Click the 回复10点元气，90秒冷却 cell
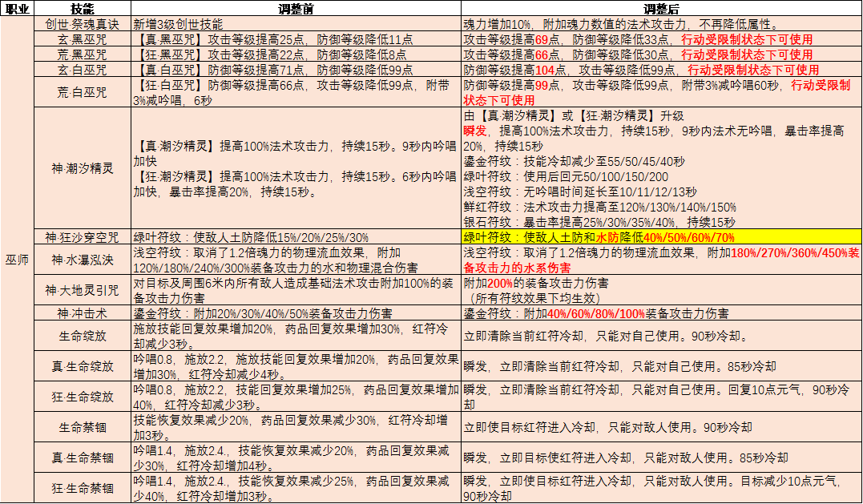863x504 pixels. click(x=662, y=397)
